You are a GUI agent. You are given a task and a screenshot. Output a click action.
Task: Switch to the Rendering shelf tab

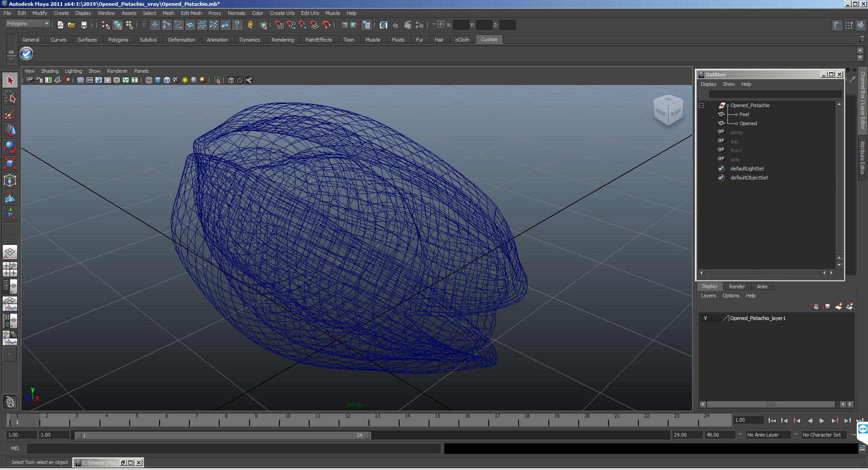pos(283,40)
